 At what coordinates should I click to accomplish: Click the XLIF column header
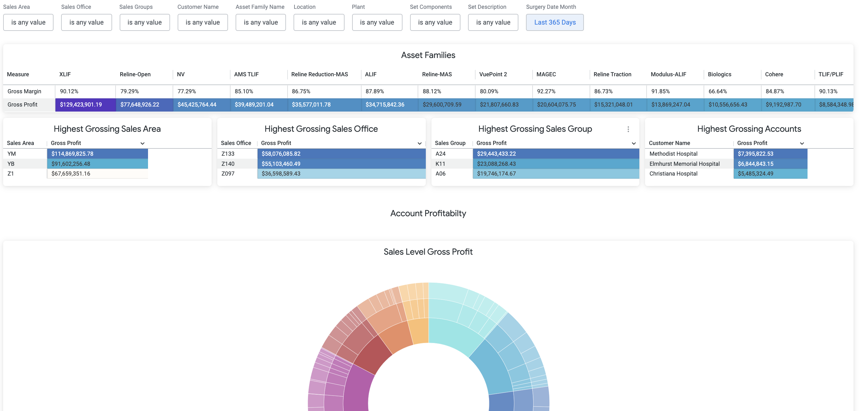pyautogui.click(x=65, y=74)
